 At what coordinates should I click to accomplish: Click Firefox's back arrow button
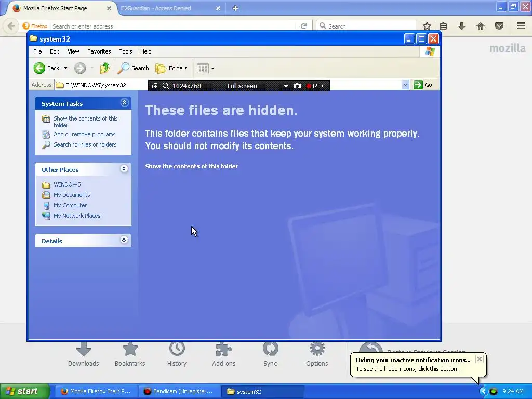(11, 26)
